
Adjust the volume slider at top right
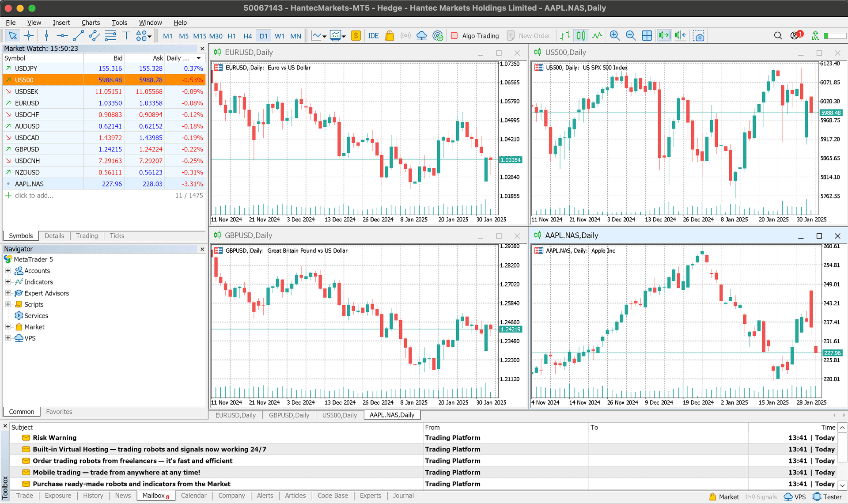coord(835,35)
